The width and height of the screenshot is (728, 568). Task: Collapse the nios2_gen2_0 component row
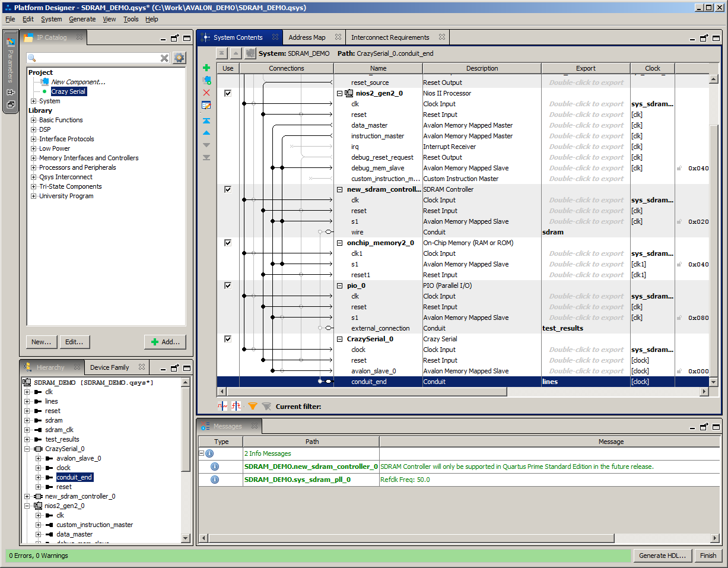(339, 93)
